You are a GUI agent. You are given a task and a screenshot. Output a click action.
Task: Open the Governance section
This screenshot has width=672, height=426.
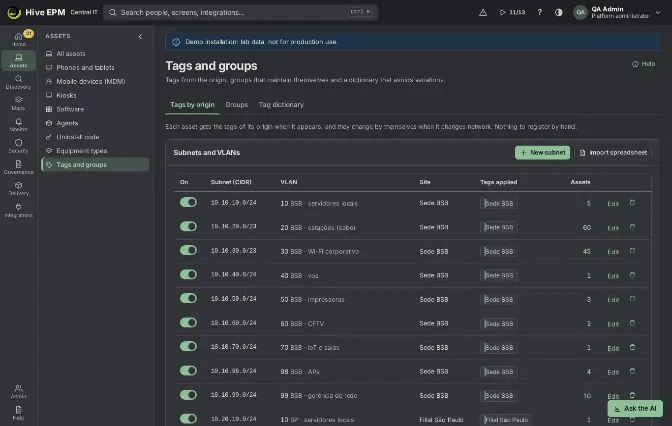18,167
